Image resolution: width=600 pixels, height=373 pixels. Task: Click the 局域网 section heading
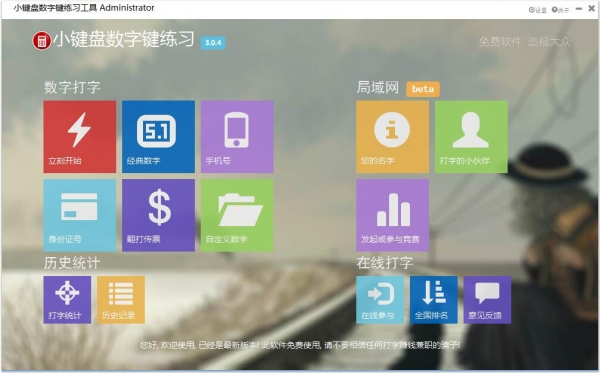pos(378,88)
